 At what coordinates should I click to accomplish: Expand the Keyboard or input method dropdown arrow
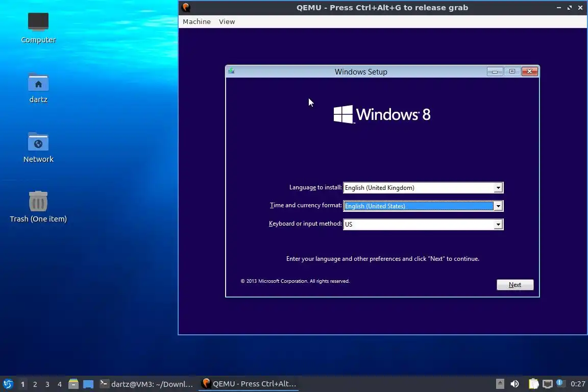pyautogui.click(x=498, y=224)
